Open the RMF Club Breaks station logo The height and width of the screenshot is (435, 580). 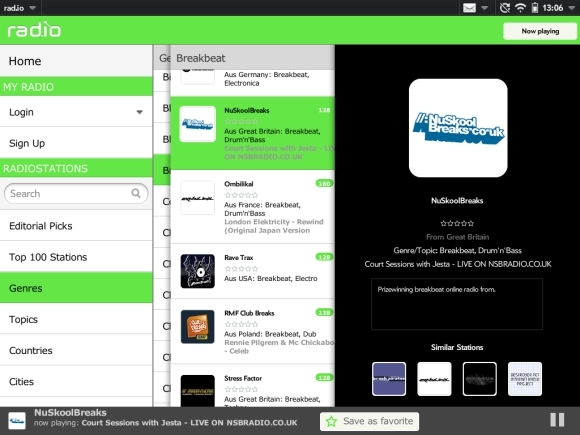[x=198, y=327]
